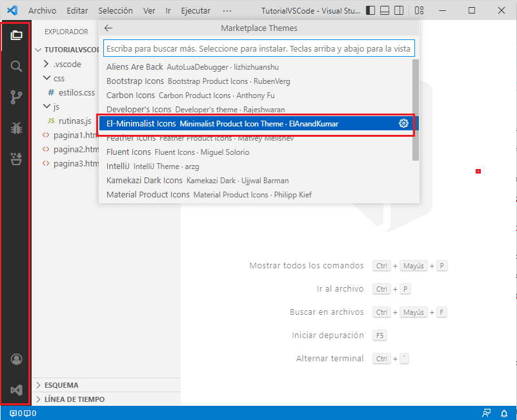Select Feather Icons theme
Image resolution: width=517 pixels, height=420 pixels.
point(256,139)
